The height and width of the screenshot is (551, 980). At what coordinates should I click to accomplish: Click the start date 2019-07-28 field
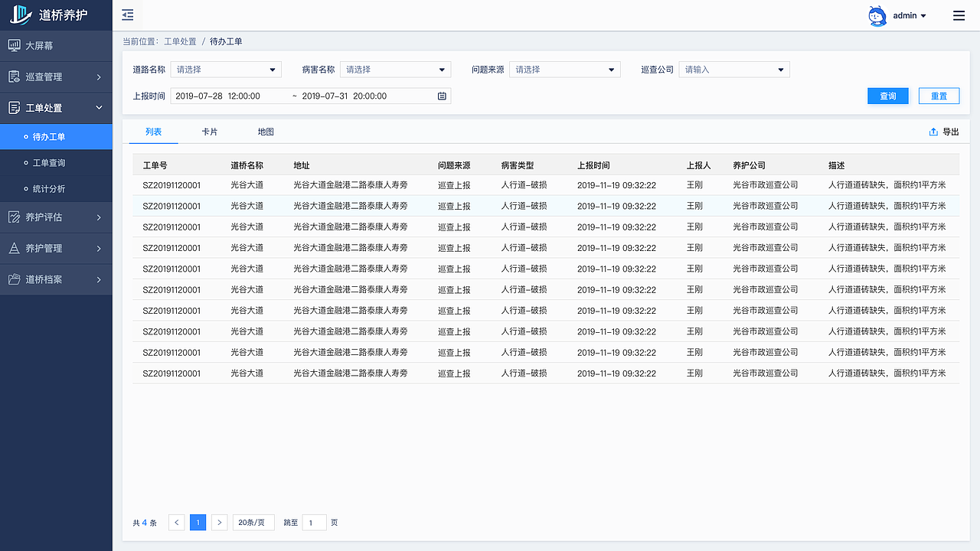point(218,96)
